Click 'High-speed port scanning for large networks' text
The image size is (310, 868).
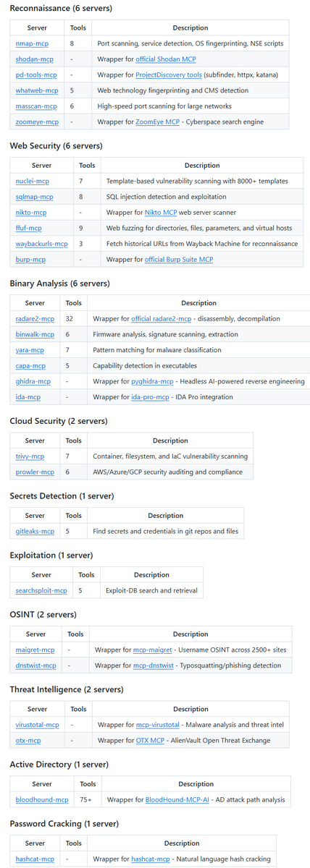(166, 106)
